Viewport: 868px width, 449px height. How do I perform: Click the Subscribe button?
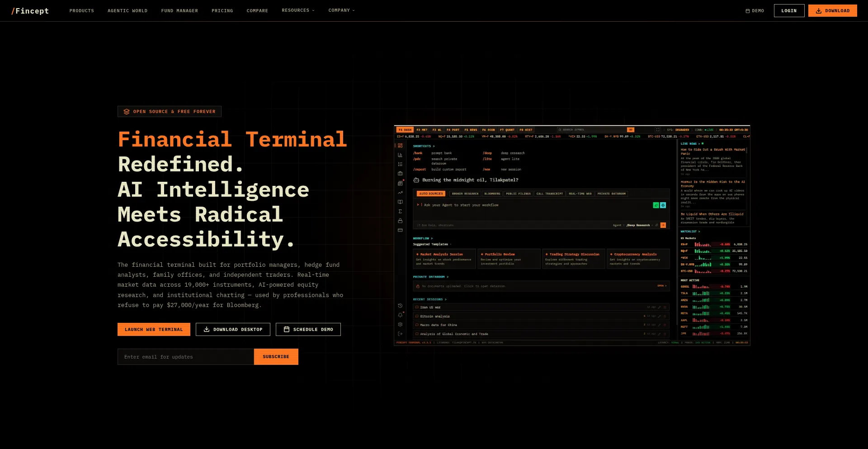tap(276, 357)
